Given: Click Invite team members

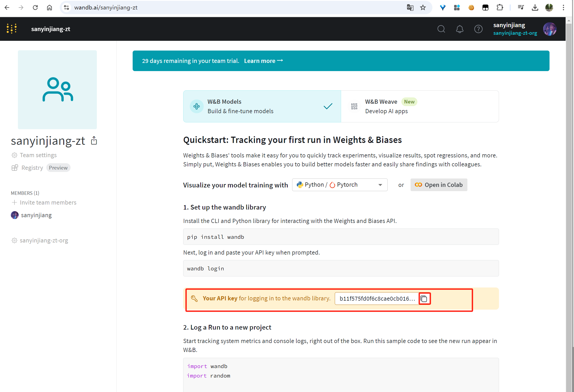Looking at the screenshot, I should coord(48,202).
